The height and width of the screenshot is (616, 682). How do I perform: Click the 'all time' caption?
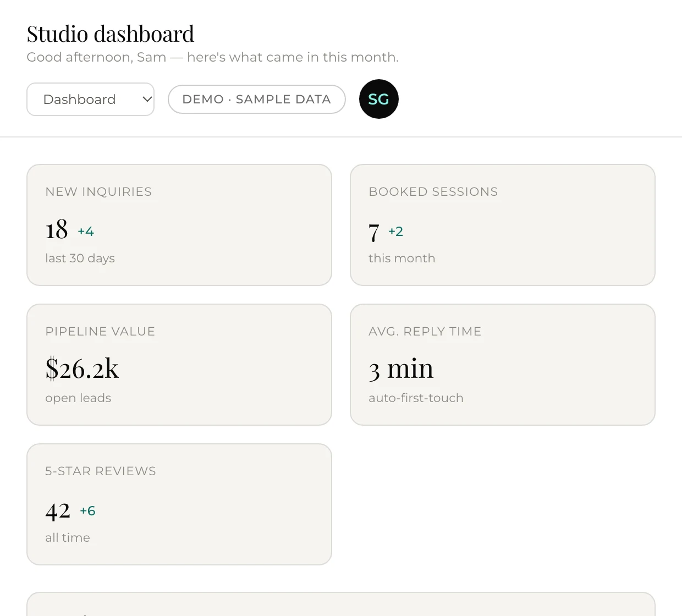click(x=68, y=538)
